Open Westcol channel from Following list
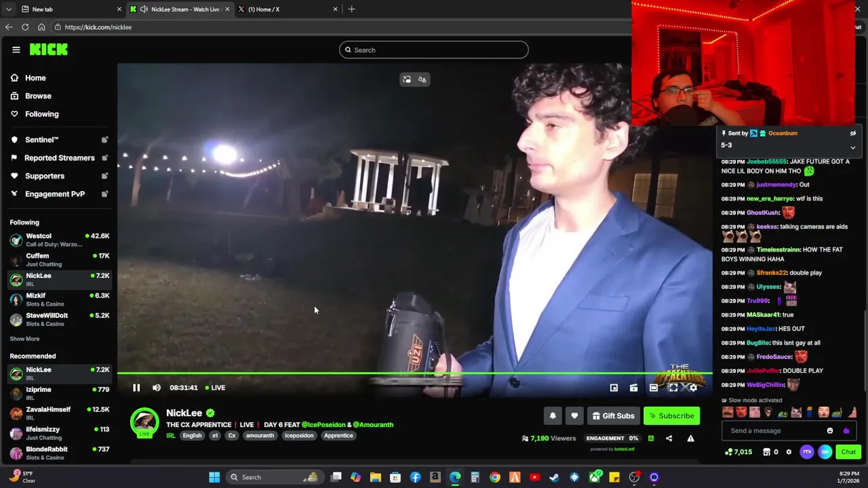Image resolution: width=868 pixels, height=488 pixels. 59,240
